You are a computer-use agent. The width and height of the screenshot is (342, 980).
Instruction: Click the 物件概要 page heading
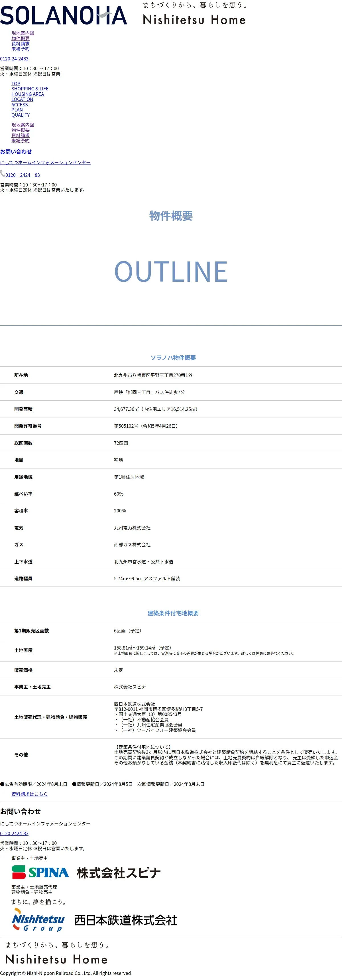tap(171, 216)
